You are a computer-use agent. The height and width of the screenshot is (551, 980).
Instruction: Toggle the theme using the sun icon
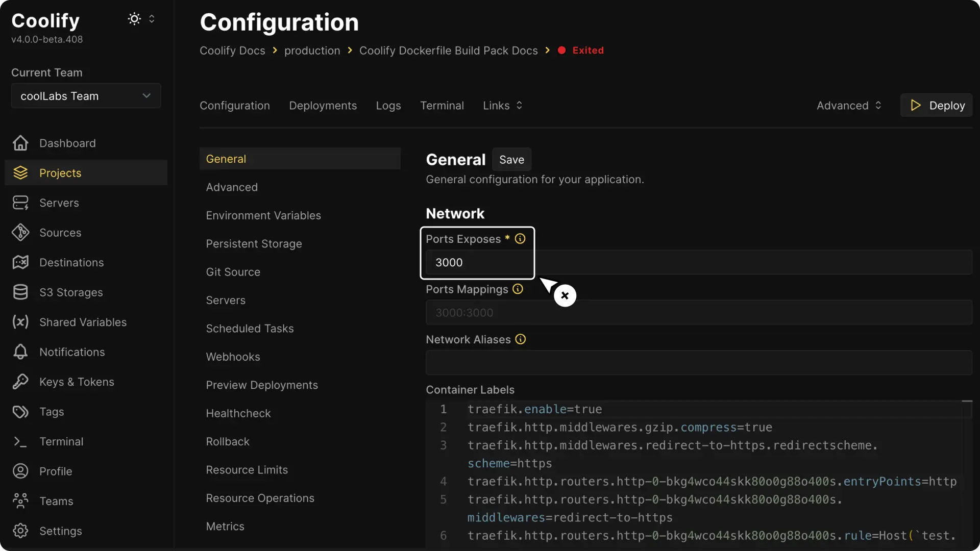134,19
